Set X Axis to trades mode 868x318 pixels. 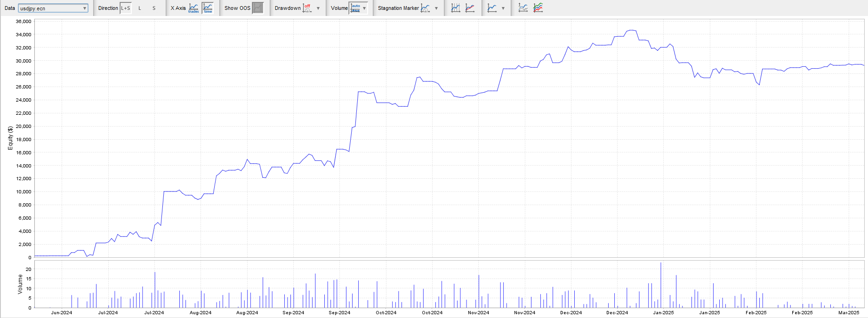(x=193, y=8)
